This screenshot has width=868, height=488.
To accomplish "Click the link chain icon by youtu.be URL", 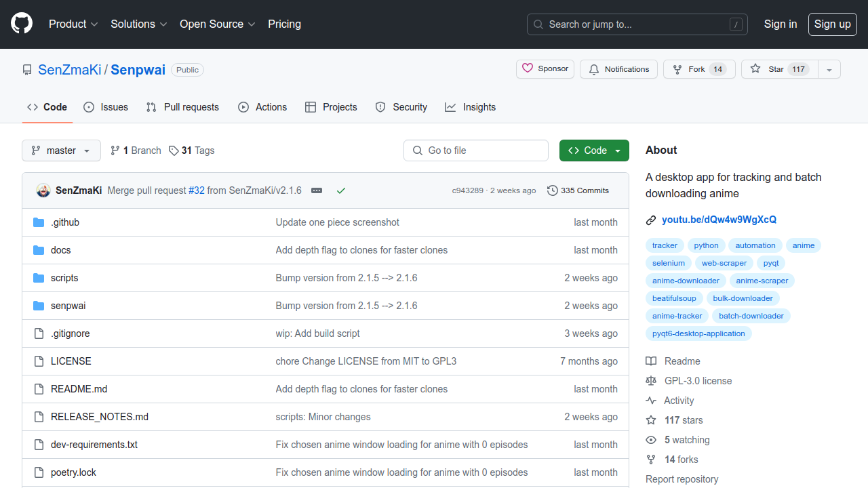I will click(651, 220).
